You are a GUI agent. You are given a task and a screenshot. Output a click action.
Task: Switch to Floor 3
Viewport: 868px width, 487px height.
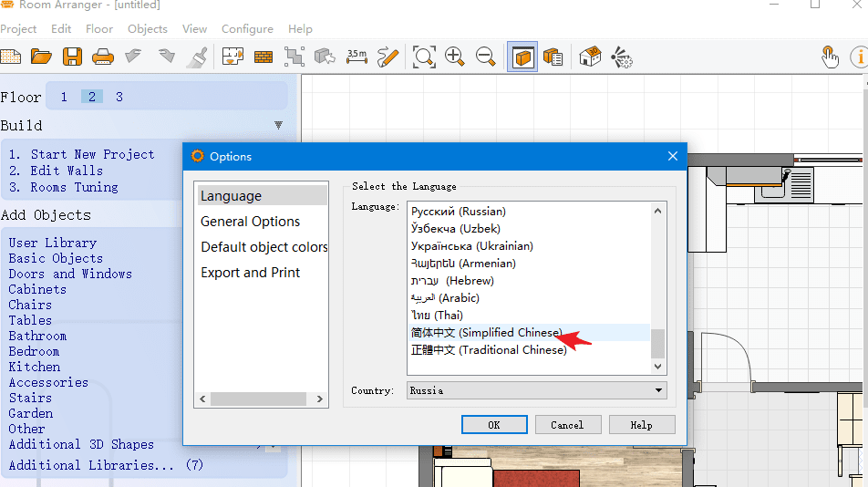pyautogui.click(x=119, y=97)
